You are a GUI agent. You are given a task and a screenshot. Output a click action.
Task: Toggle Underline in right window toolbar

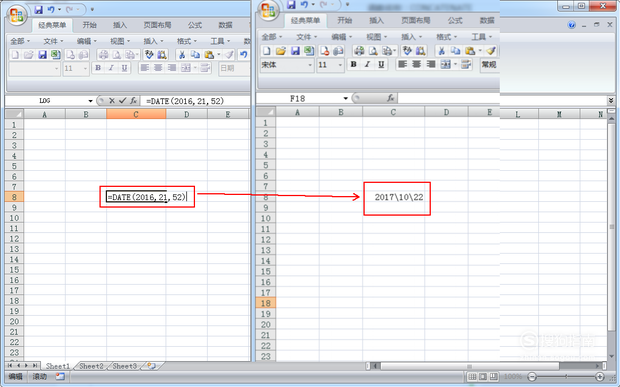coord(381,64)
